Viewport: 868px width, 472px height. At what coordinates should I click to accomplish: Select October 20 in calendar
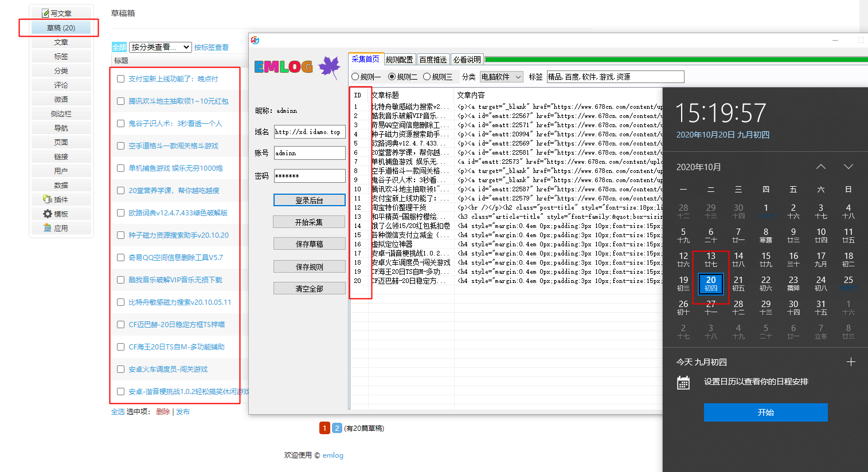[711, 284]
